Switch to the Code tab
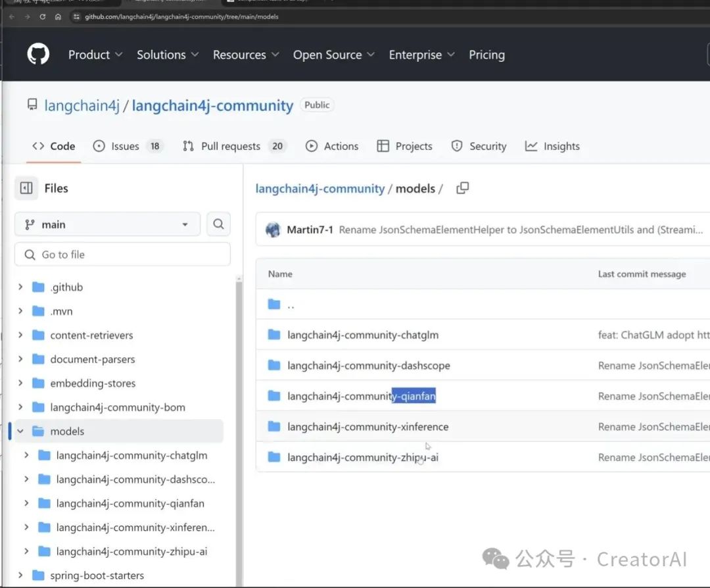 click(x=53, y=146)
